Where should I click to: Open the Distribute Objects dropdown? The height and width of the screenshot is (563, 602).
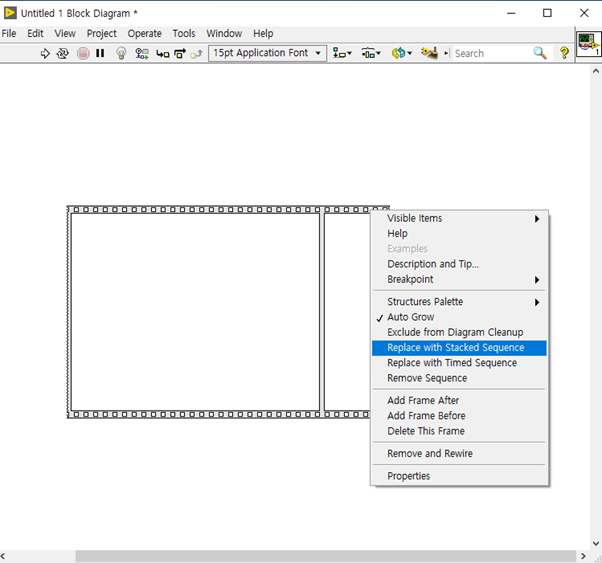[x=371, y=53]
